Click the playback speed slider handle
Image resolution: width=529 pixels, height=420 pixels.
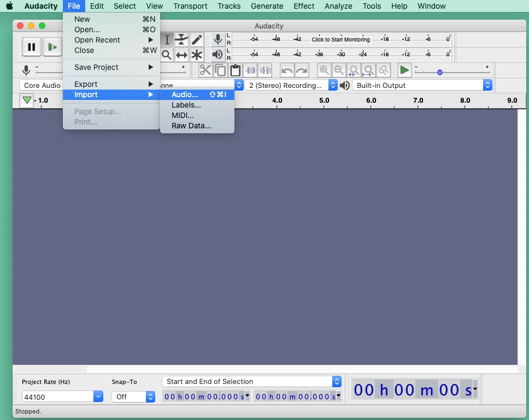pos(439,72)
